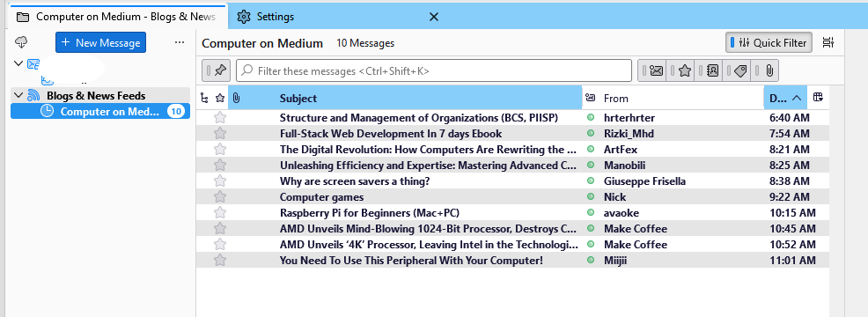Mark Manobili message as read via dot
This screenshot has height=317, width=868.
(590, 166)
